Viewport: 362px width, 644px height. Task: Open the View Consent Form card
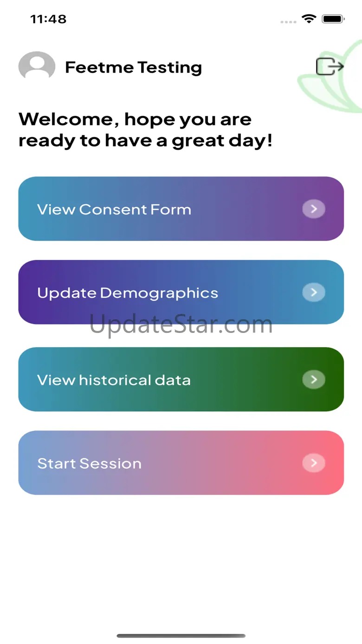(181, 209)
